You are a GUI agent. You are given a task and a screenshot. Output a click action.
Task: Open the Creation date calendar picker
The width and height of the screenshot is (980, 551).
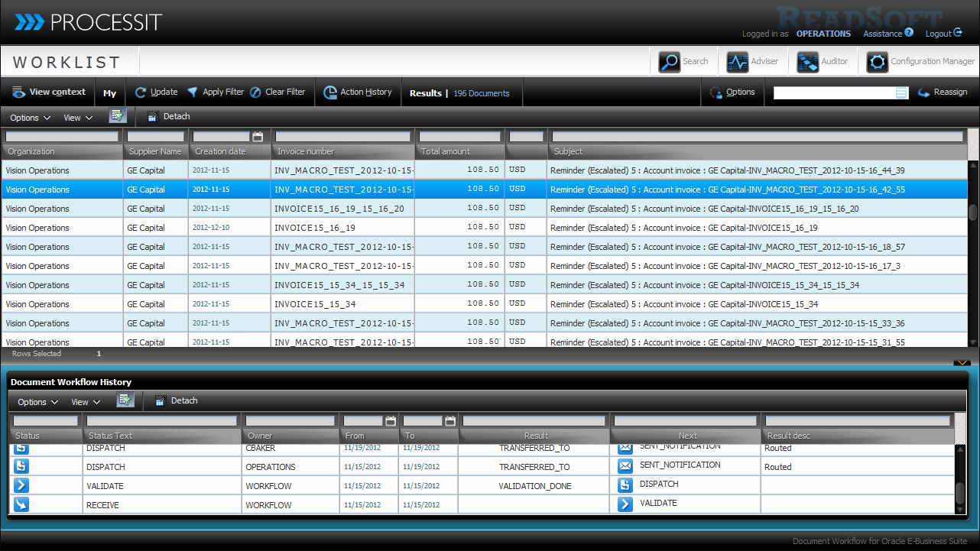(x=258, y=137)
